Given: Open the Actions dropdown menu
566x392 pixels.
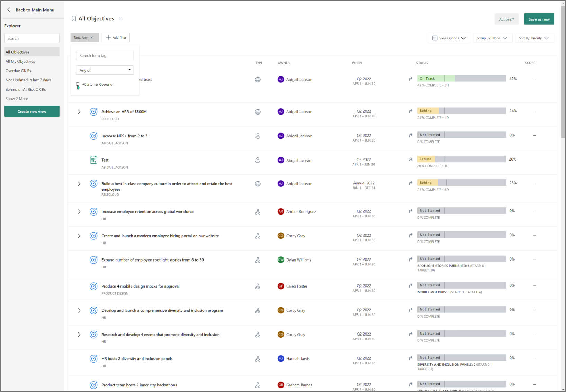Looking at the screenshot, I should pyautogui.click(x=506, y=19).
